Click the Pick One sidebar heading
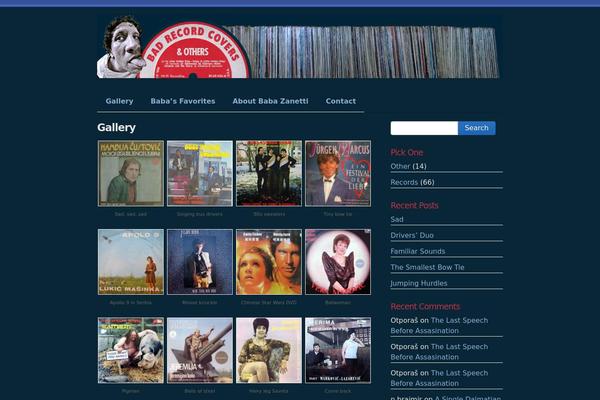600x400 pixels. pyautogui.click(x=407, y=152)
